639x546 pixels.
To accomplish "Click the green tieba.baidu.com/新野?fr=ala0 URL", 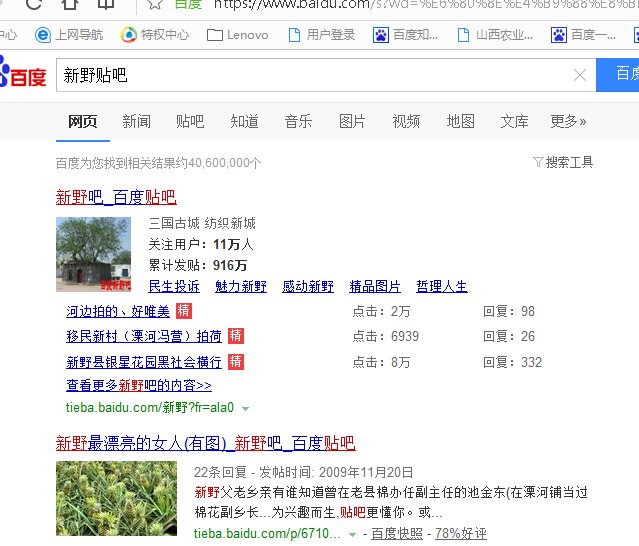I will 150,407.
